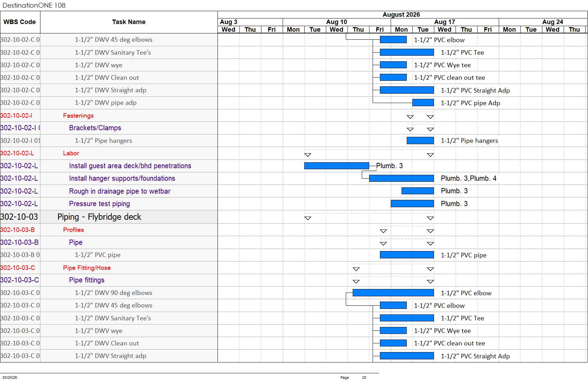Screen dimensions: 588x382
Task: Select the 1-1/2" DWV 90 deg elbows bar
Action: click(x=393, y=293)
